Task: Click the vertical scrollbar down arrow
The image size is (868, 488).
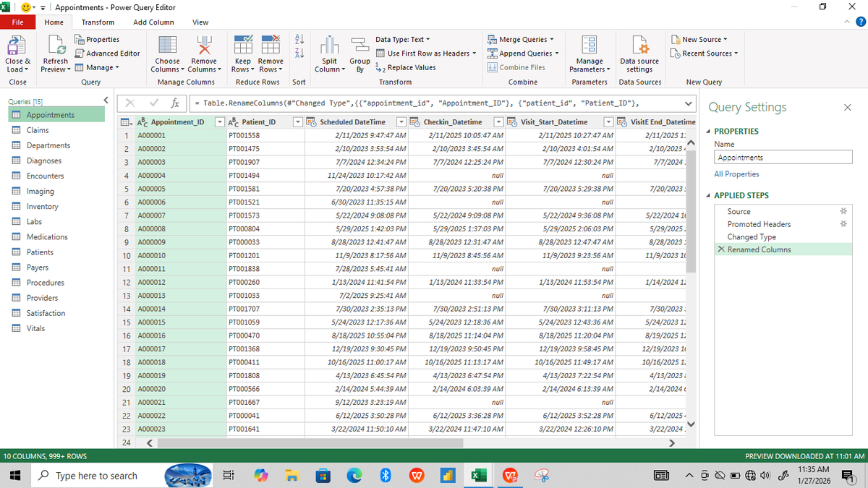Action: pos(690,424)
